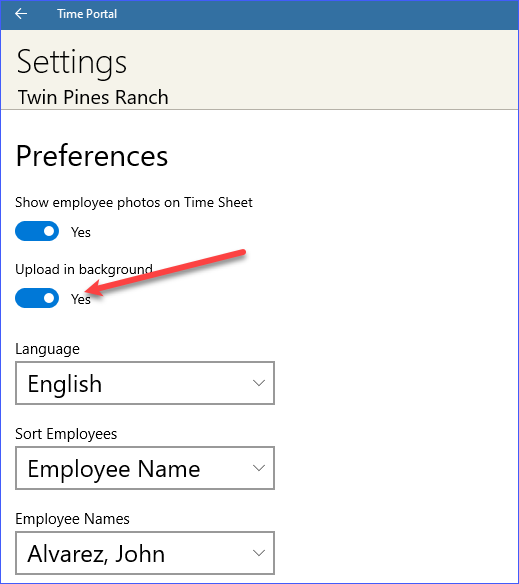Click the Preferences section heading
Screen dimensions: 519x584
pyautogui.click(x=92, y=156)
